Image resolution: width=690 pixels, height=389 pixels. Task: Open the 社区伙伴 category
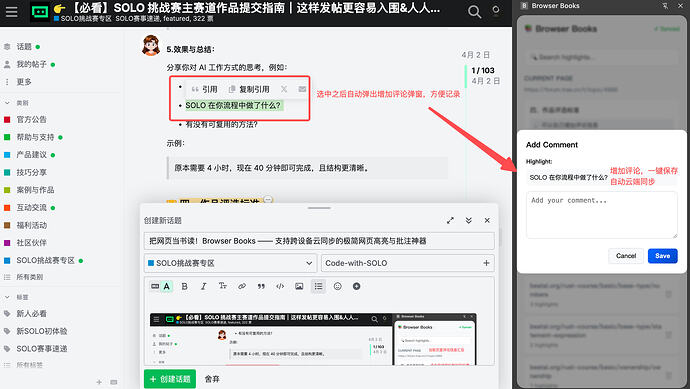[31, 242]
